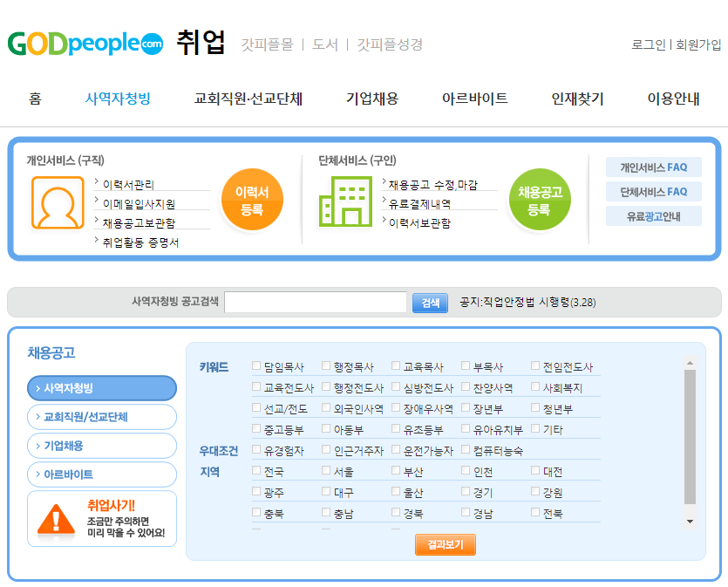Click the GODpeople.com logo
The image size is (728, 587).
(x=85, y=44)
